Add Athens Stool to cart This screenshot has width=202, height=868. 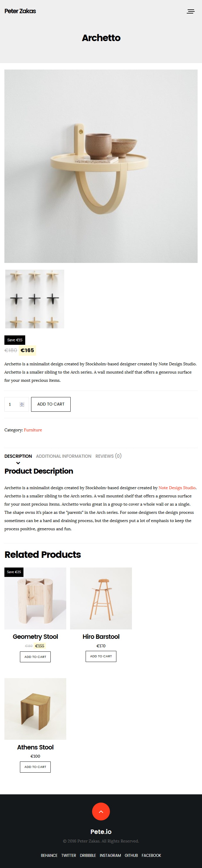[35, 767]
